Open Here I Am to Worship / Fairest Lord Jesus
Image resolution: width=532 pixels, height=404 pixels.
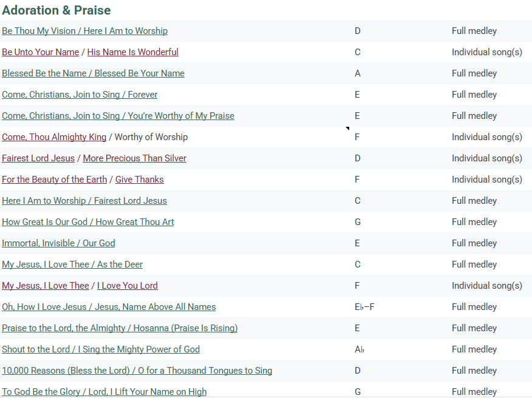[x=84, y=201]
